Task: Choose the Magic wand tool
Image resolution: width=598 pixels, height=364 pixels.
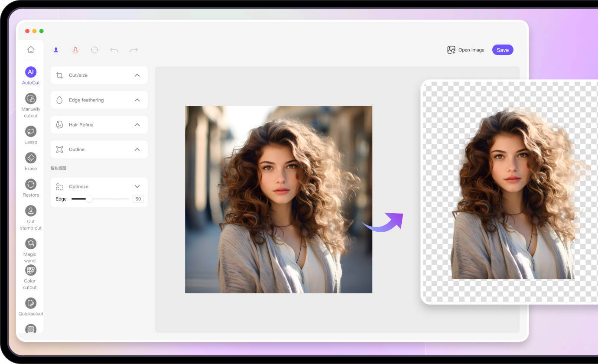Action: pyautogui.click(x=31, y=244)
